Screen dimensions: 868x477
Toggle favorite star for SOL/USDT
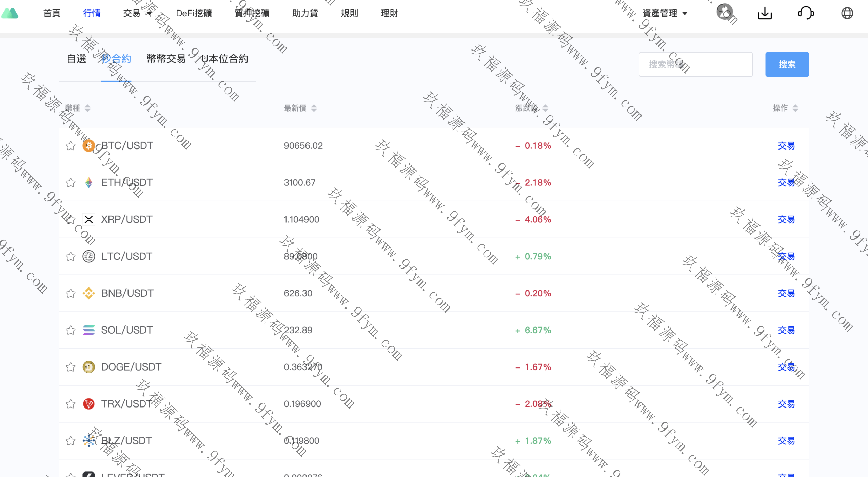click(x=71, y=330)
